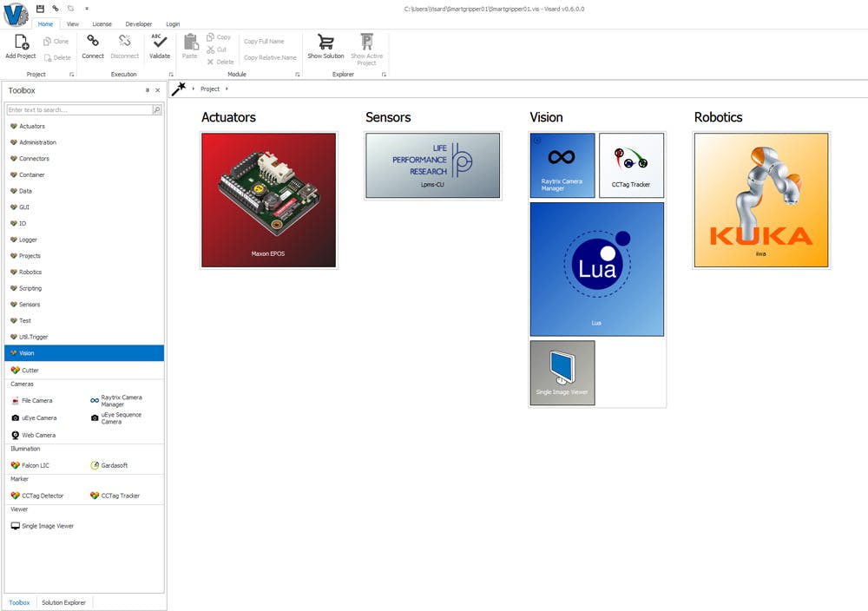Select Single Image Viewer toolbox item
The image size is (868, 611).
[43, 526]
